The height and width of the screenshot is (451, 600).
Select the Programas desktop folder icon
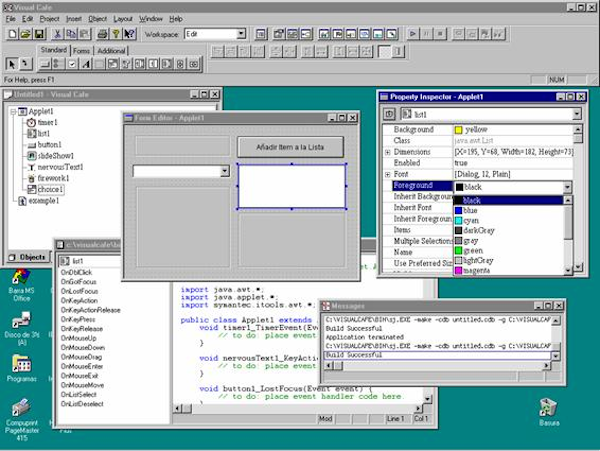(x=21, y=368)
